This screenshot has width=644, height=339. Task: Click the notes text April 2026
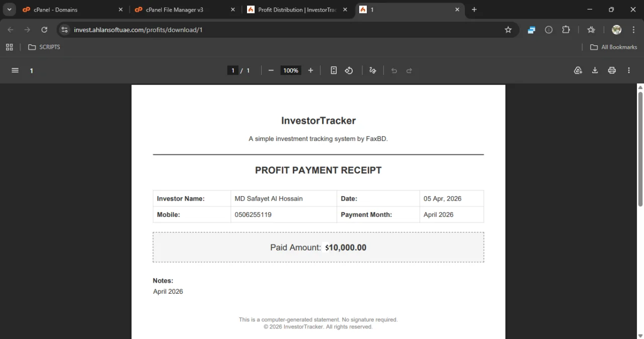[168, 291]
